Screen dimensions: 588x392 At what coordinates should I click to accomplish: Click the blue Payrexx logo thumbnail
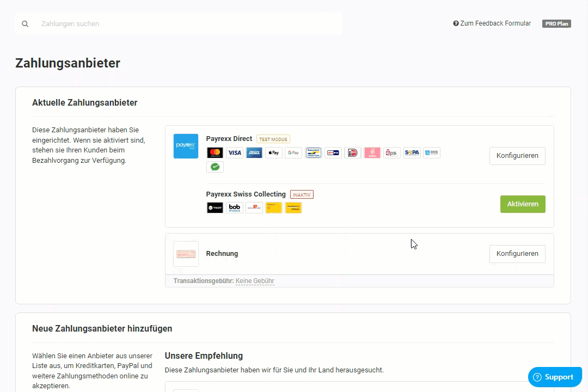coord(186,146)
